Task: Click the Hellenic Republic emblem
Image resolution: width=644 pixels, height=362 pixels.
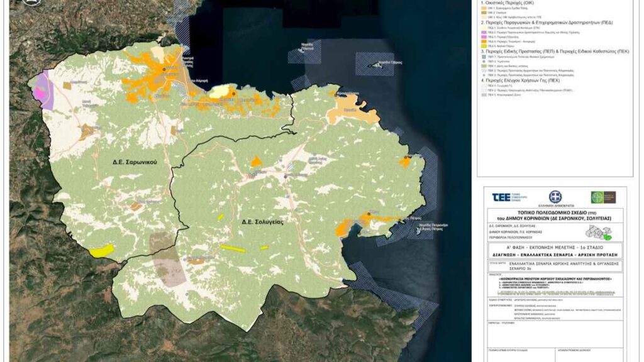Action: tap(555, 197)
